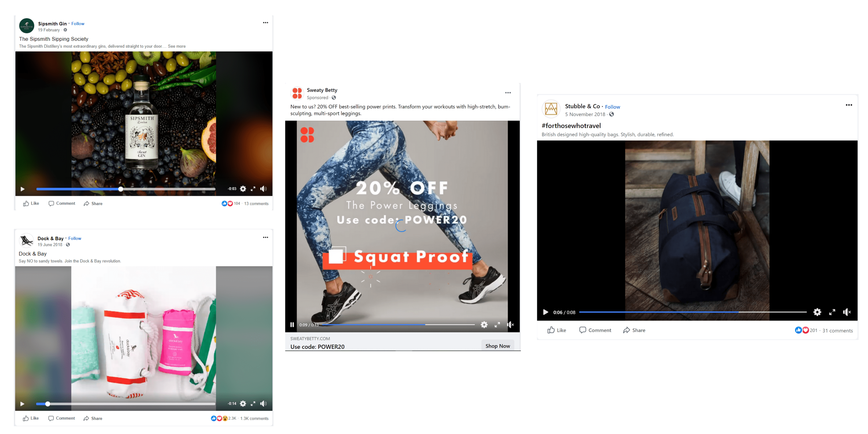Open Sipsmith Gin profile picture
Screen dimensions: 868x434
point(27,26)
